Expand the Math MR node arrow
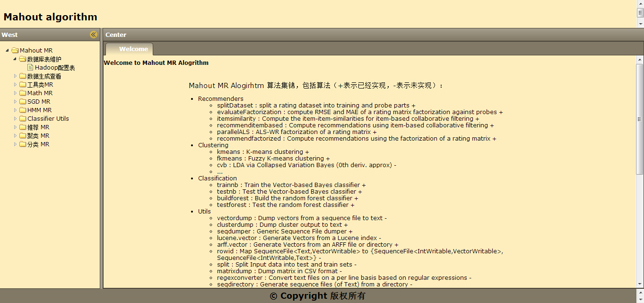Image resolution: width=644 pixels, height=303 pixels. (x=15, y=93)
